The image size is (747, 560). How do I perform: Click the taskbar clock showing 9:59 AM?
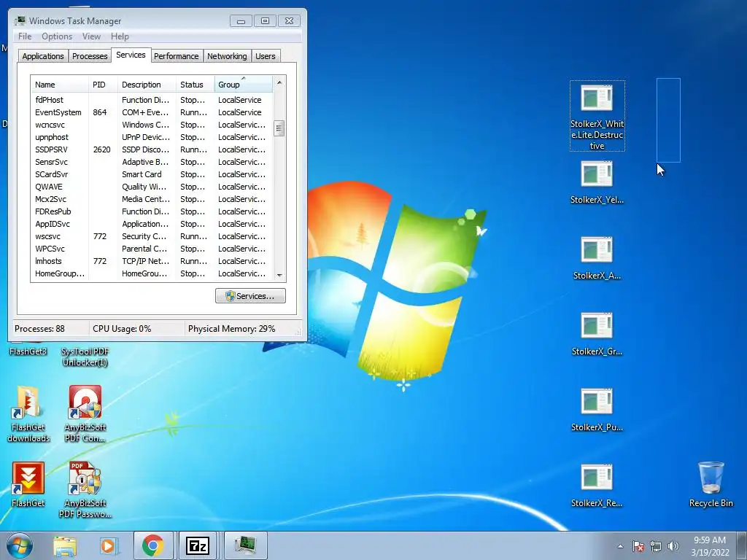pyautogui.click(x=710, y=546)
